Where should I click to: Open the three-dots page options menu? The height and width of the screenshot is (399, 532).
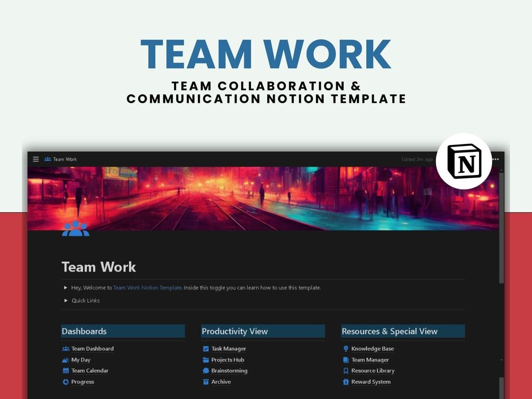pos(495,159)
